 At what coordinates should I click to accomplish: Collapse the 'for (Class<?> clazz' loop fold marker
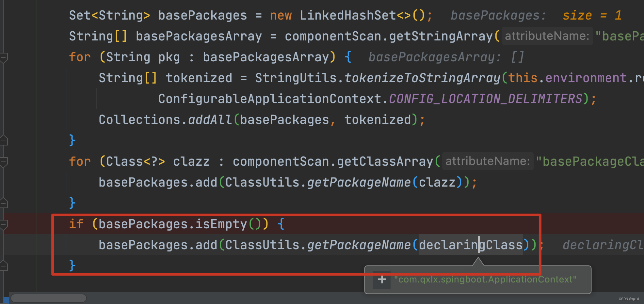pos(4,162)
